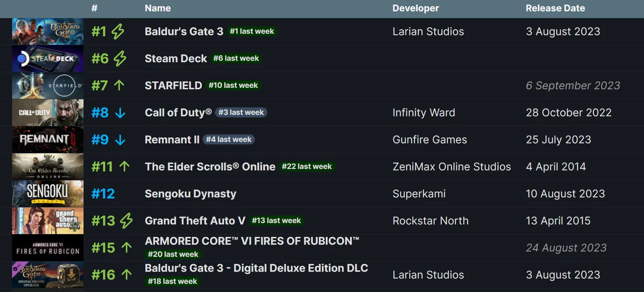Open The Elder Scrolls Online thumbnail
This screenshot has height=292, width=644.
click(x=48, y=167)
